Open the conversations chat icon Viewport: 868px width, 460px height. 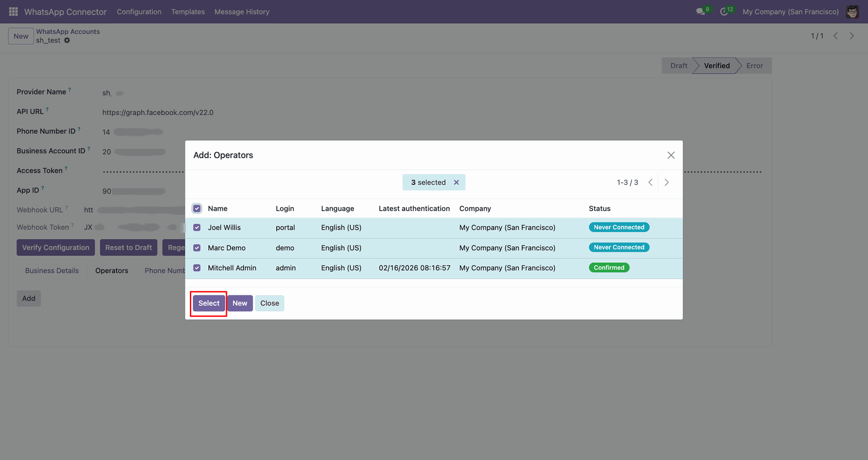click(701, 12)
